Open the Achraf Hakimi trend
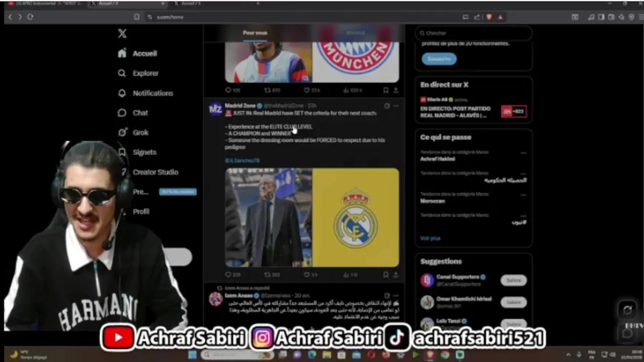 438,159
